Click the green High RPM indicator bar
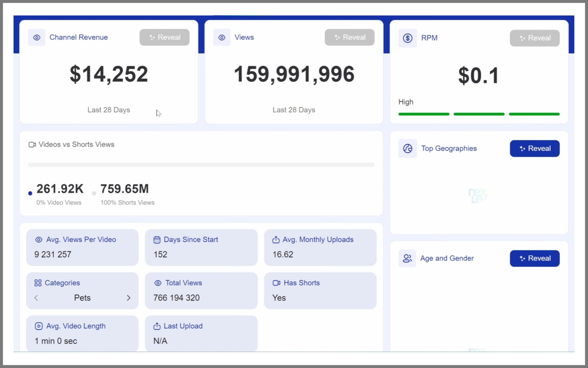 (479, 114)
